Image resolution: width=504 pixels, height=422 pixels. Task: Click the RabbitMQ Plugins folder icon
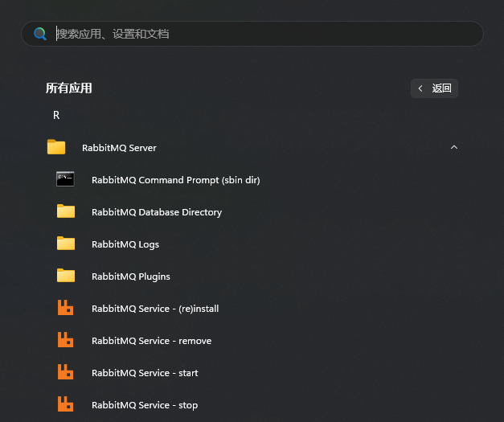(x=66, y=276)
